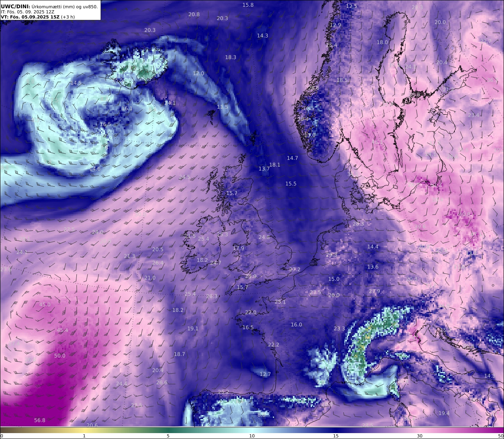
Task: Select the 24.4 value in the Atlantic
Action: click(122, 384)
